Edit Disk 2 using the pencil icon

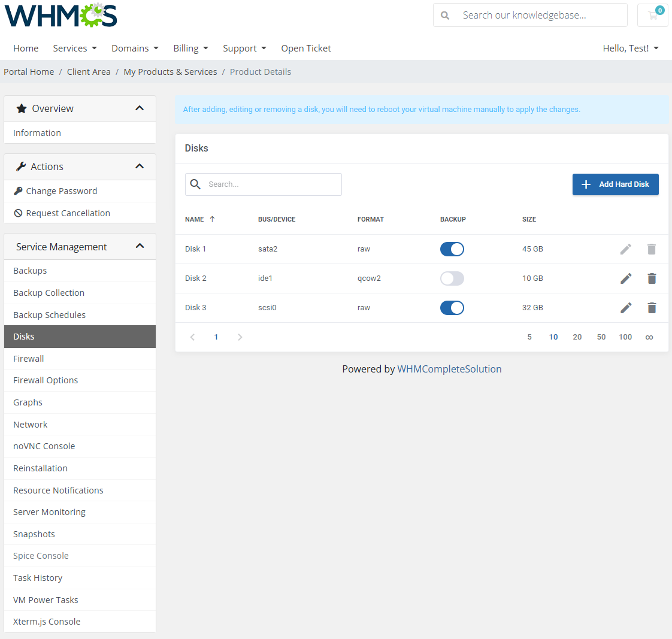(x=625, y=278)
